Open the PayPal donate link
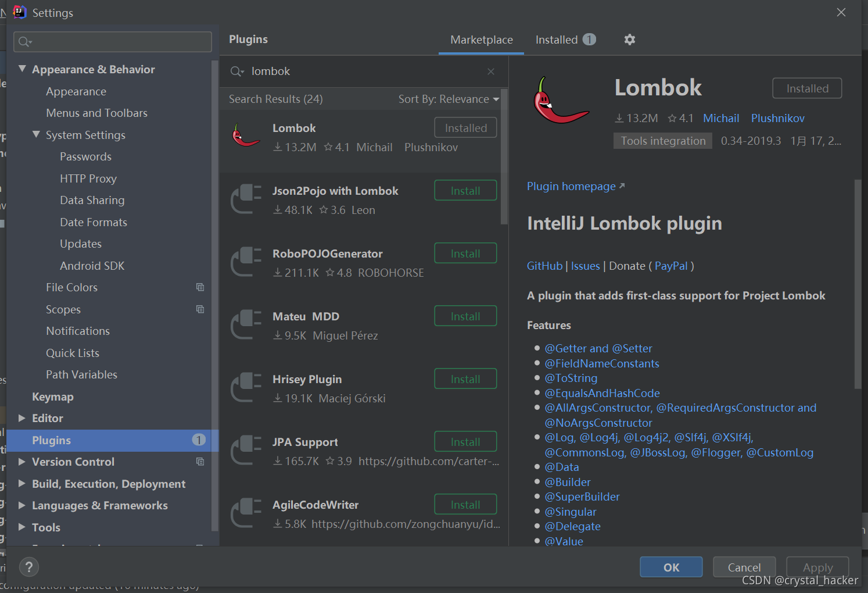Image resolution: width=868 pixels, height=593 pixels. [671, 266]
